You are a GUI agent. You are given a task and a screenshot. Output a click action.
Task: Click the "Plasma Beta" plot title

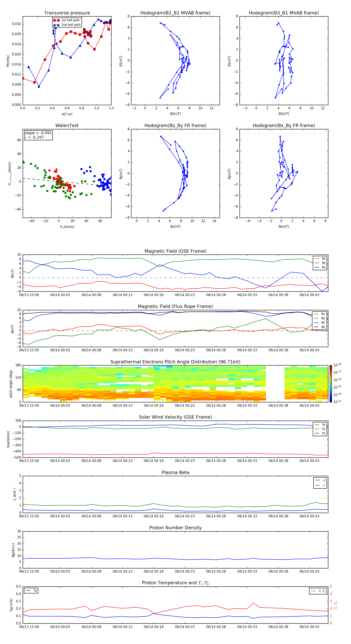[x=175, y=472]
